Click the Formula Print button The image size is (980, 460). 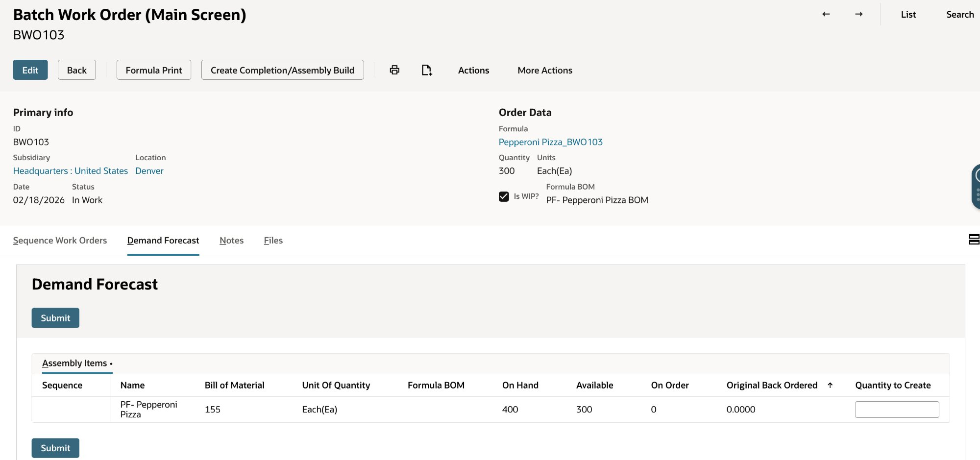pos(154,70)
